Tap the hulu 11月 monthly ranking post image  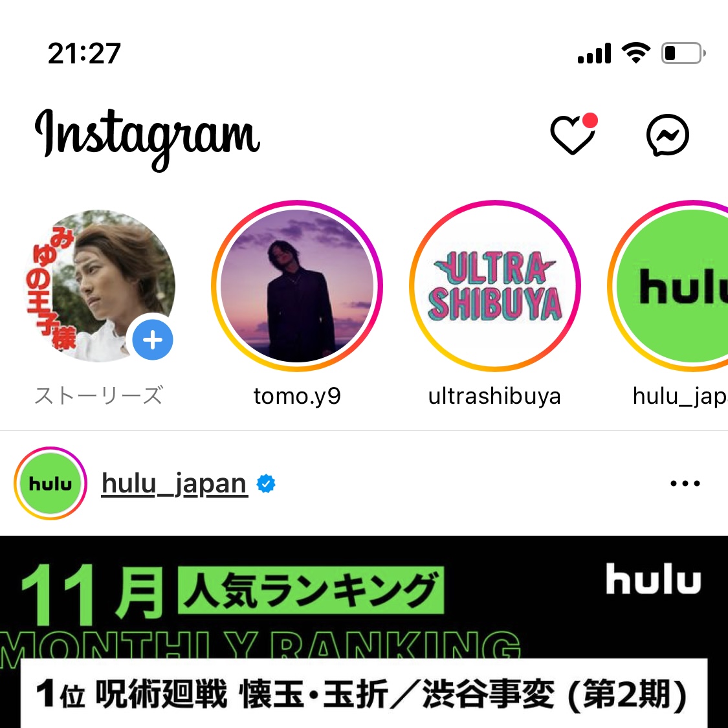click(x=364, y=632)
